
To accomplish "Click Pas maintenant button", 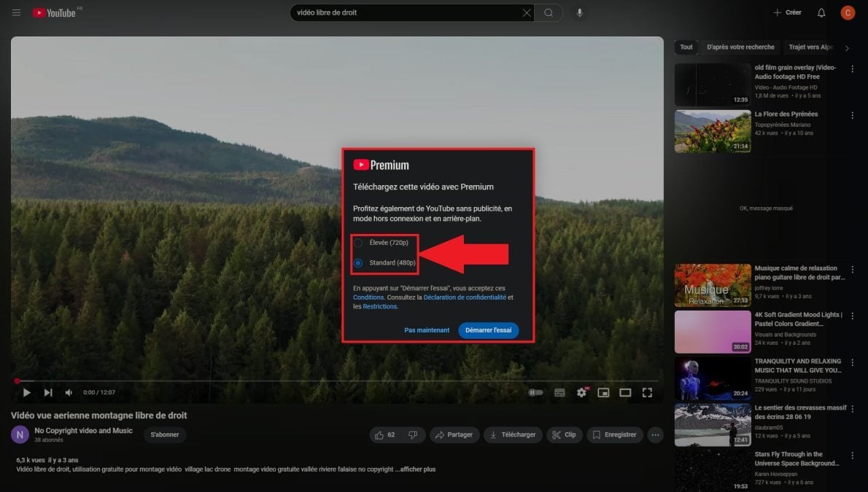I will tap(427, 330).
